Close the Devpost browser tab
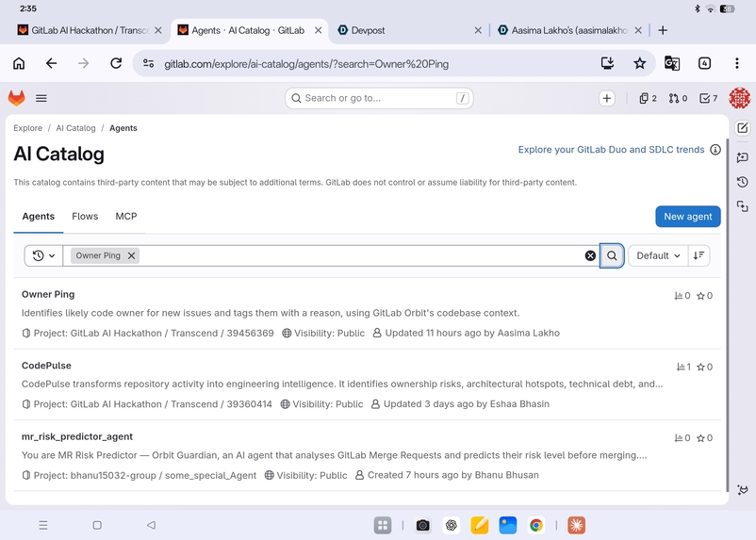The height and width of the screenshot is (540, 756). click(x=478, y=30)
